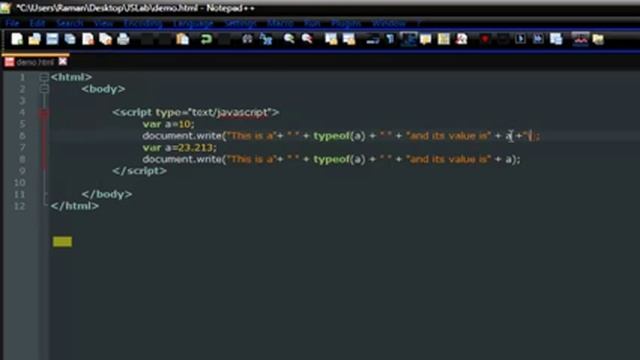Close the demo.html tab with its X
Screen dimensions: 640x360
pyautogui.click(x=62, y=61)
